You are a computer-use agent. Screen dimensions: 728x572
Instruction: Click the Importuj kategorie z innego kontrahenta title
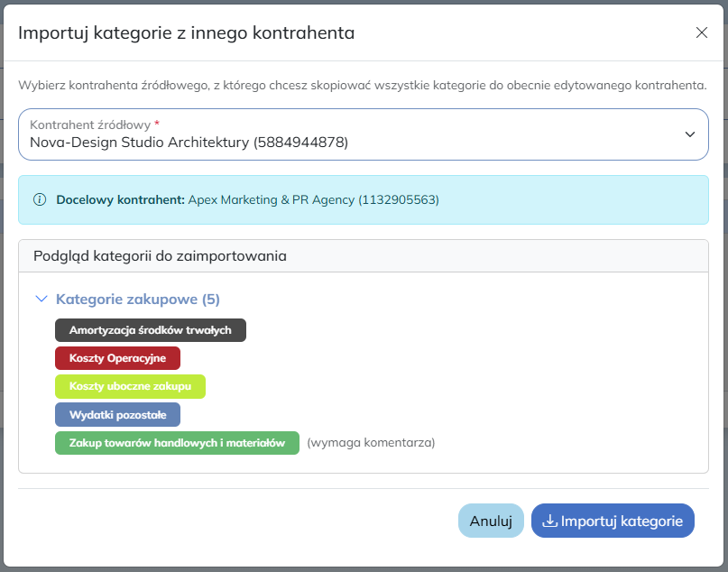[186, 33]
